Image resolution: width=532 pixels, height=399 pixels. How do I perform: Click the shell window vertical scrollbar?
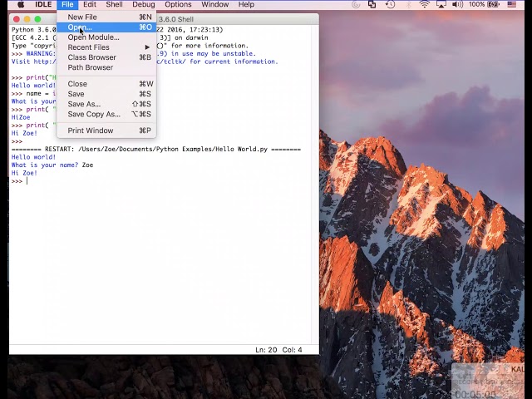[x=315, y=183]
